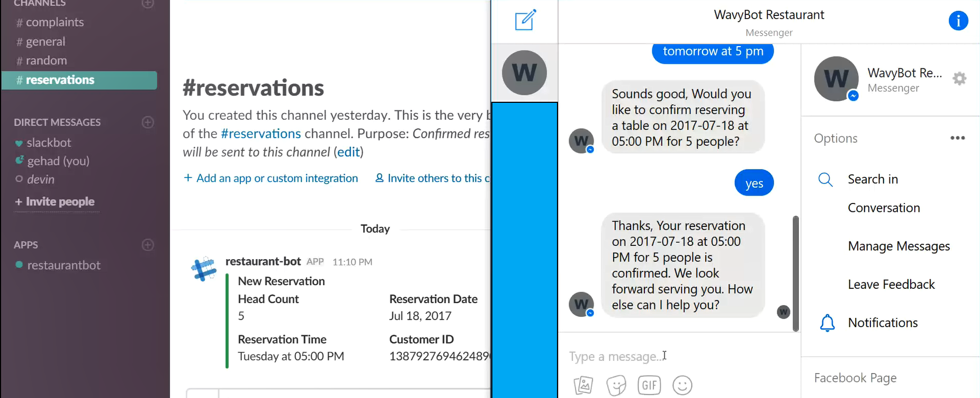
Task: Click the New Reservation attachment title
Action: click(x=281, y=281)
